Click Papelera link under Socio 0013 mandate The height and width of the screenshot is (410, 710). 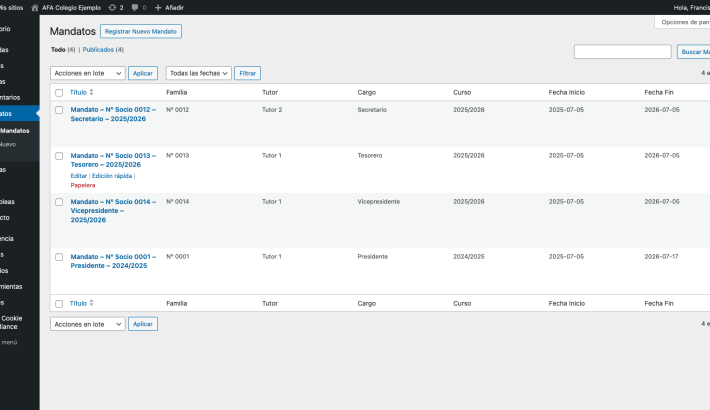tap(83, 185)
